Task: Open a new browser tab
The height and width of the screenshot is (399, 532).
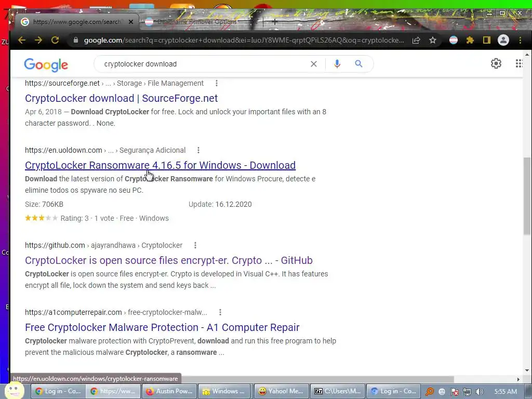Action: point(275,22)
